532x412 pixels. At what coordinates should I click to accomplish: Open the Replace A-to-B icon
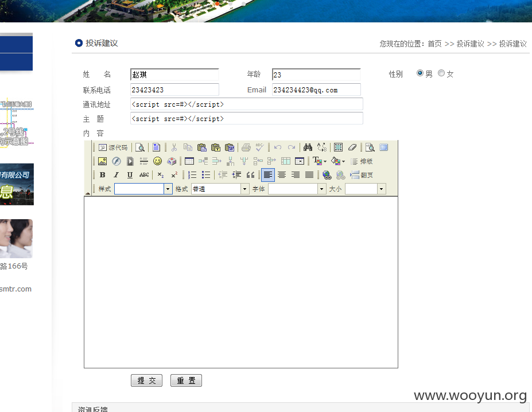click(321, 147)
